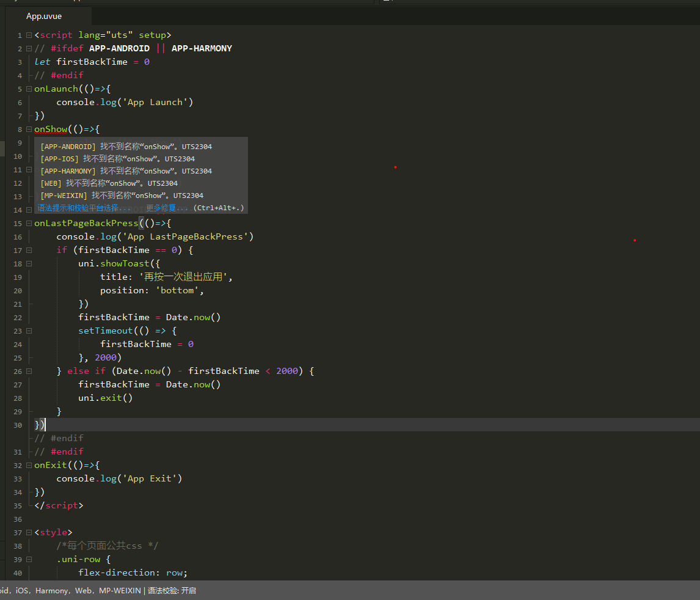Collapse the .uni-row rule at line 39
This screenshot has width=700, height=600.
[29, 559]
